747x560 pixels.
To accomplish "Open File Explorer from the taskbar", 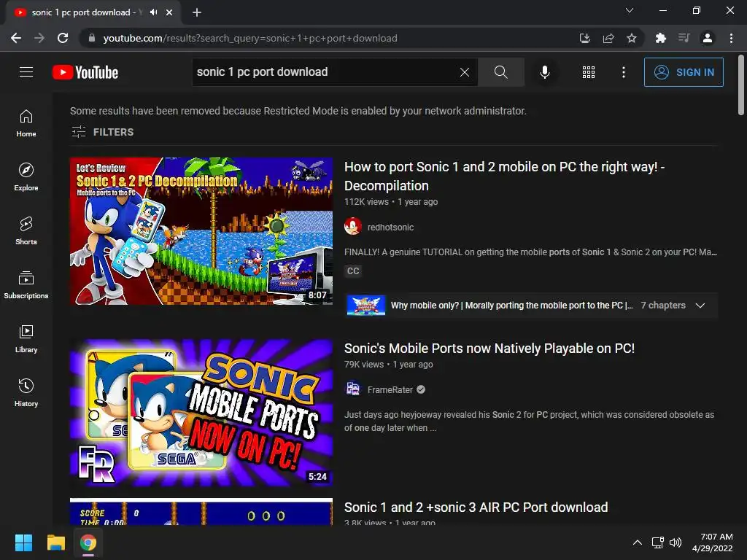I will click(x=55, y=542).
